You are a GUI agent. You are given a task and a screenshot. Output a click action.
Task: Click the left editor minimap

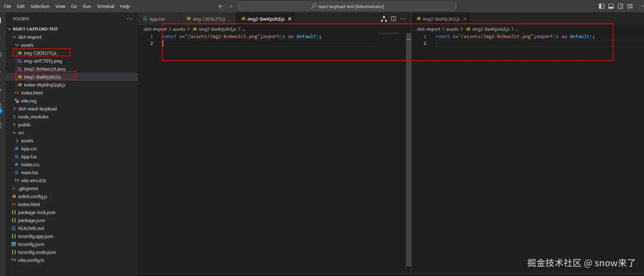(x=388, y=33)
